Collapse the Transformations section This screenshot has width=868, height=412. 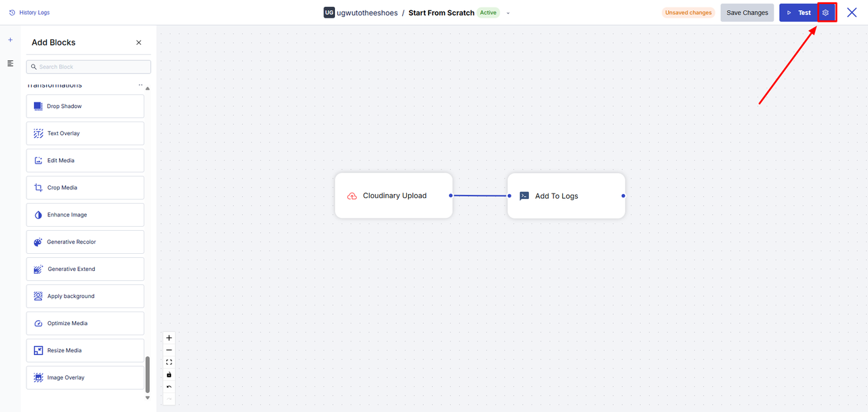point(140,86)
